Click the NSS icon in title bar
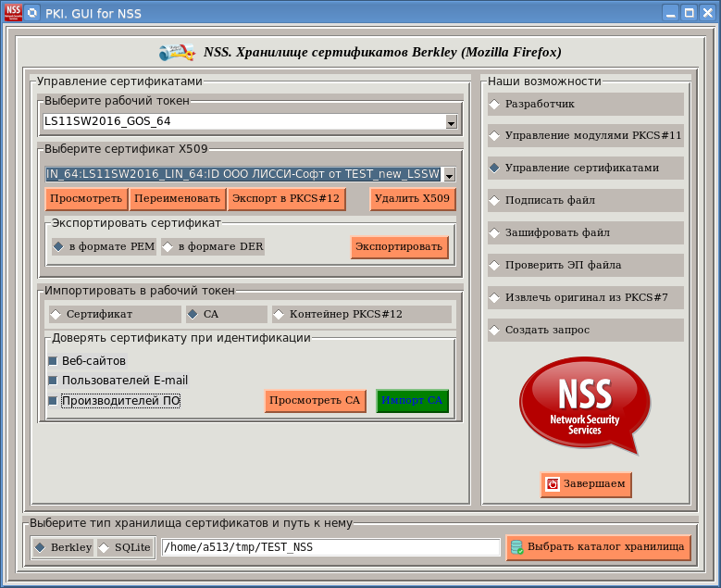The height and width of the screenshot is (588, 721). click(12, 12)
